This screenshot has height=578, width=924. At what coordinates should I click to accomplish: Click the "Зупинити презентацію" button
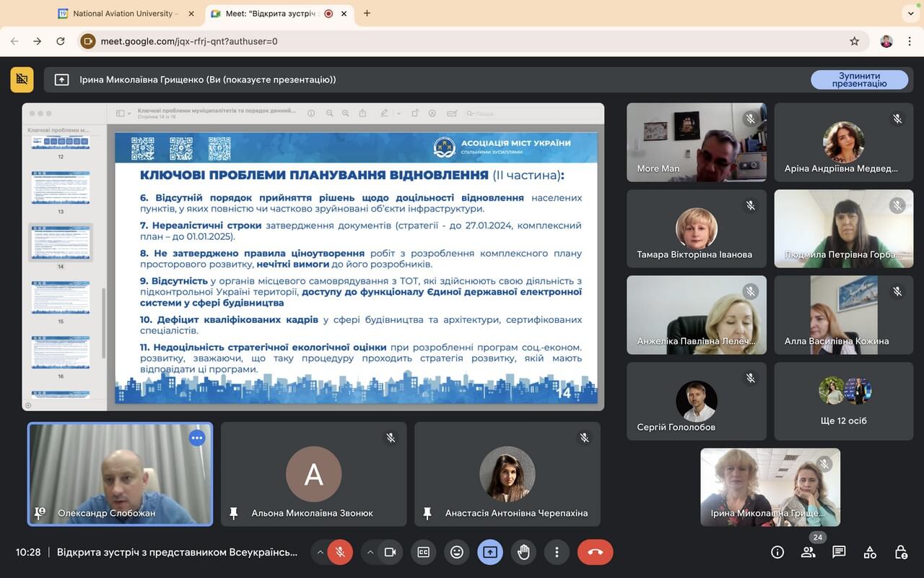pyautogui.click(x=859, y=79)
